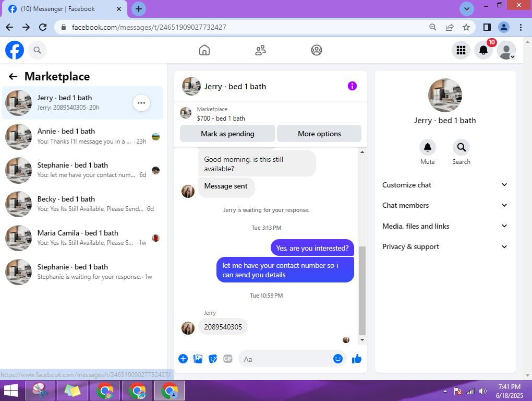Image resolution: width=532 pixels, height=401 pixels.
Task: Open the nine-dot Menu grid icon
Action: click(461, 50)
